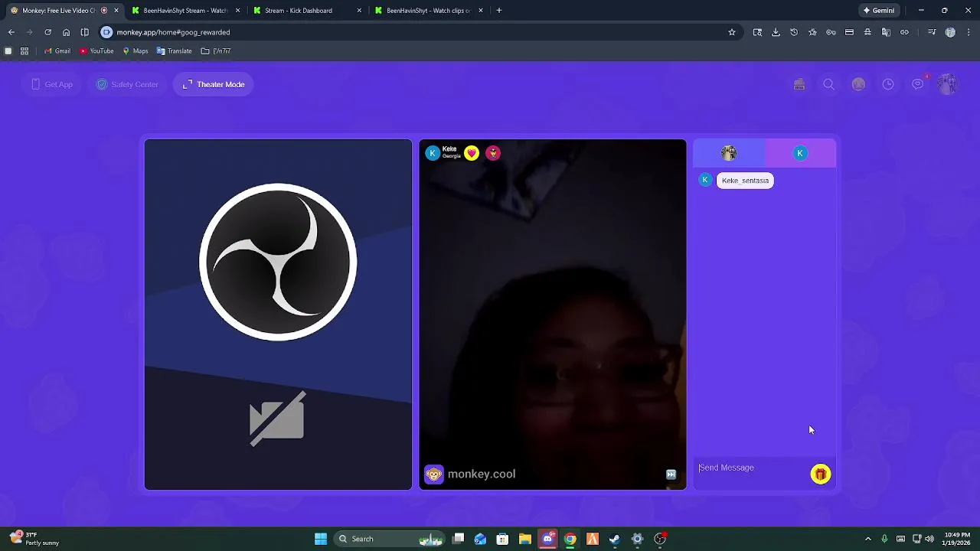Open the messages heart chat icon

pos(918,84)
